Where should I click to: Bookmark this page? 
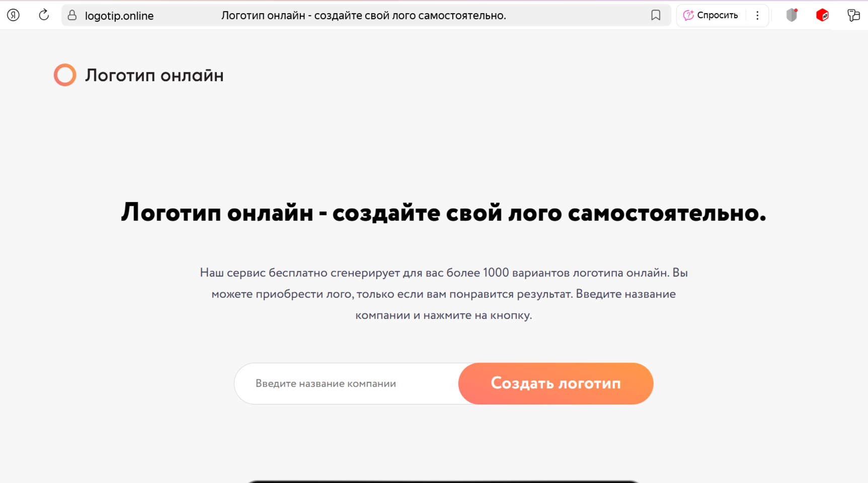(x=655, y=16)
